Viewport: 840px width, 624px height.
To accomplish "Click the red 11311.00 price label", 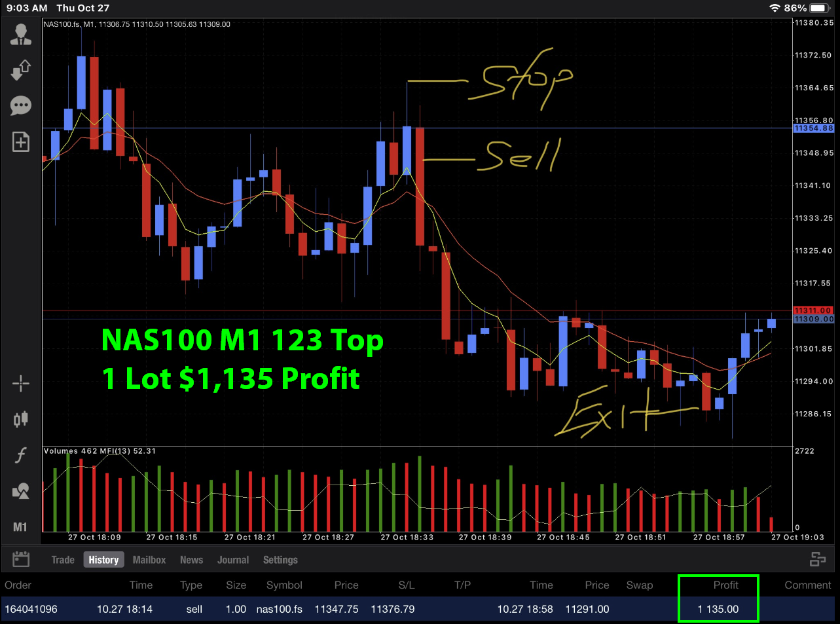I will tap(814, 310).
